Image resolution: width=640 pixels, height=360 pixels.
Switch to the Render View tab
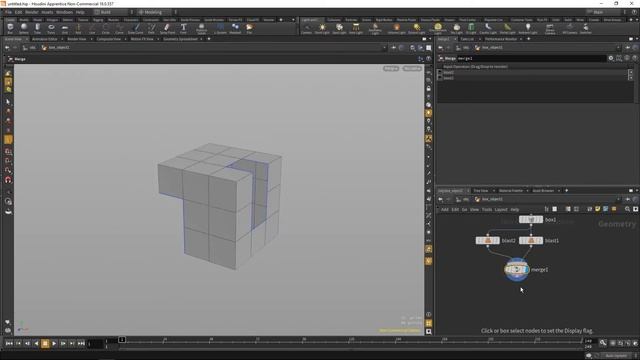[77, 39]
